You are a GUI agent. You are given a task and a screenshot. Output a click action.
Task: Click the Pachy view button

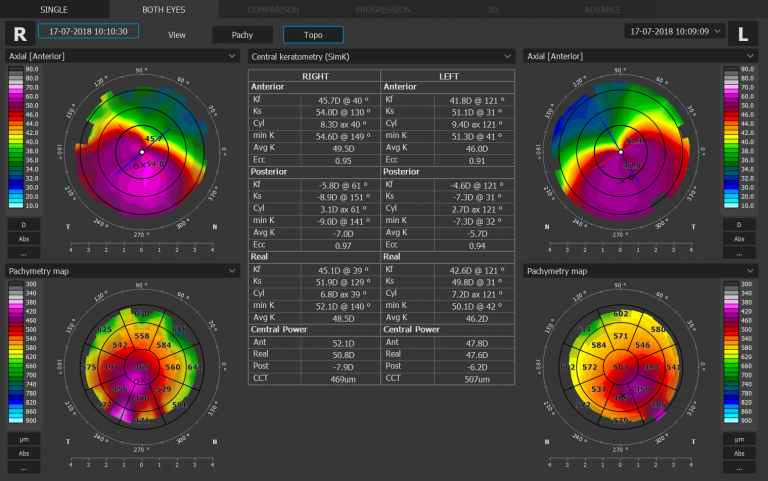point(242,35)
